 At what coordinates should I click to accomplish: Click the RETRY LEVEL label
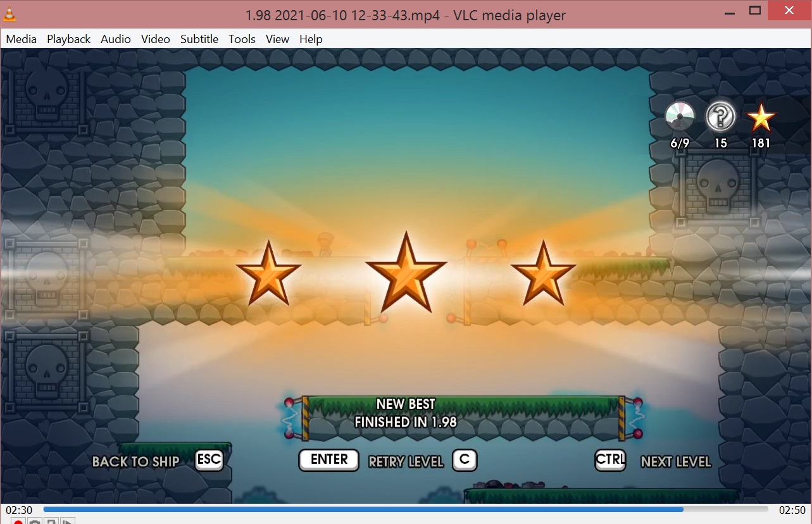pos(406,462)
